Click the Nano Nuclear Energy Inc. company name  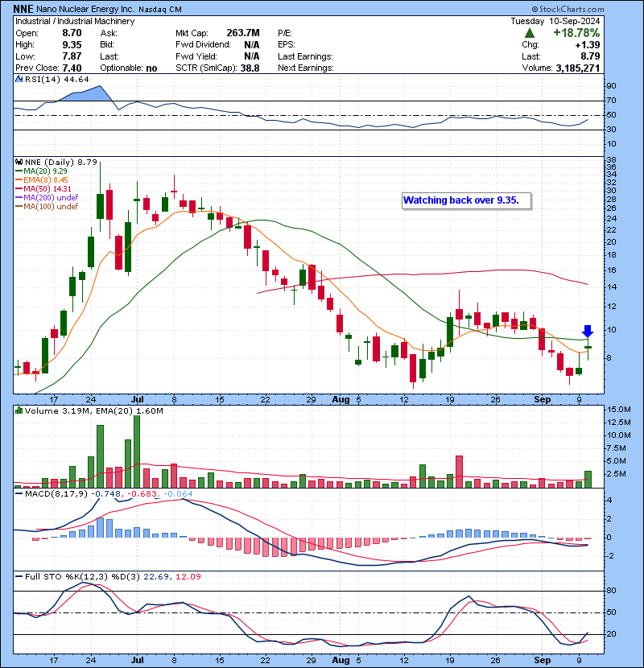tap(86, 9)
